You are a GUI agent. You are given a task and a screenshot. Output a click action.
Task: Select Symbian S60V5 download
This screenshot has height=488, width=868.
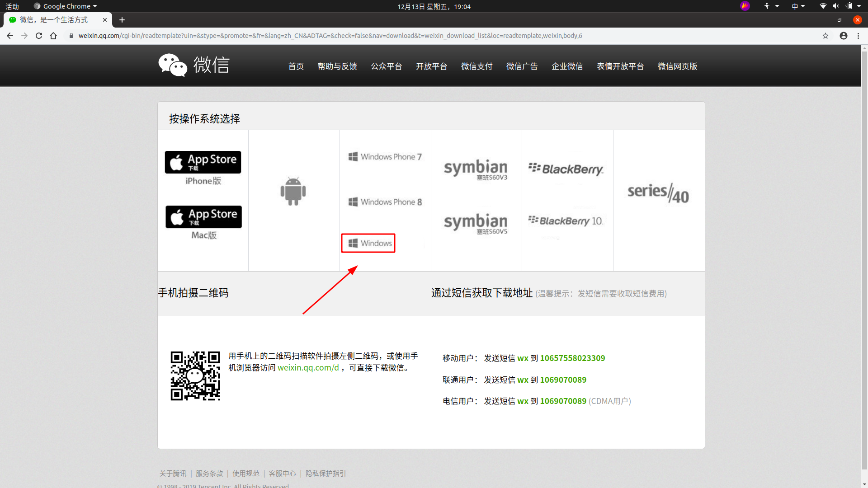[x=476, y=224]
